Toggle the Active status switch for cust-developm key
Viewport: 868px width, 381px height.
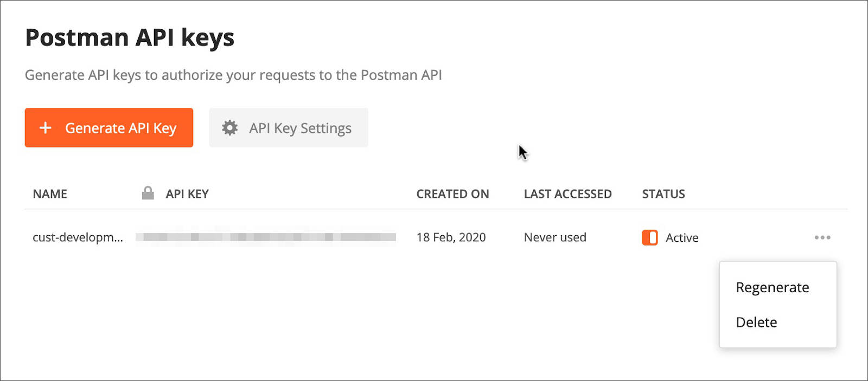(x=650, y=237)
